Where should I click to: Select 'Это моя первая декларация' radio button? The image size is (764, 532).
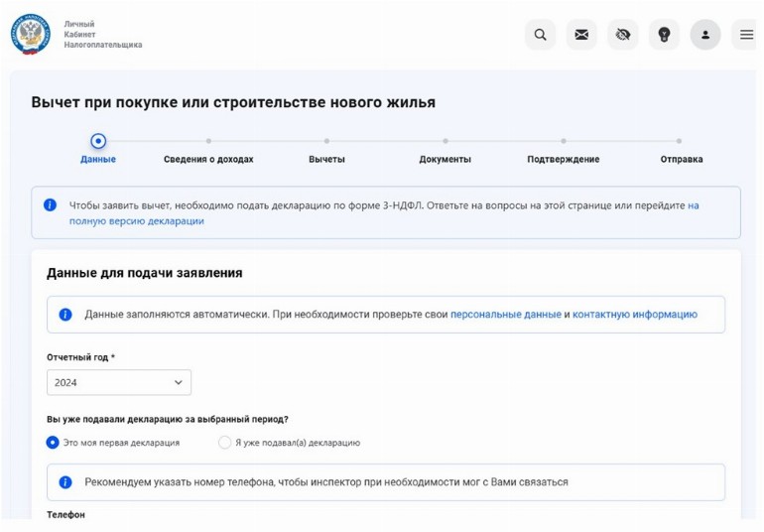tap(54, 443)
